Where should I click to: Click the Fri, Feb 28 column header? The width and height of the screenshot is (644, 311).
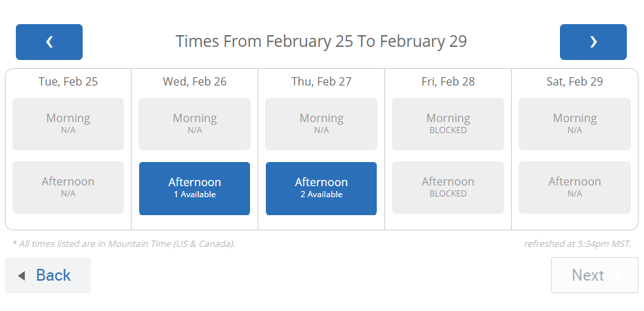pos(448,81)
